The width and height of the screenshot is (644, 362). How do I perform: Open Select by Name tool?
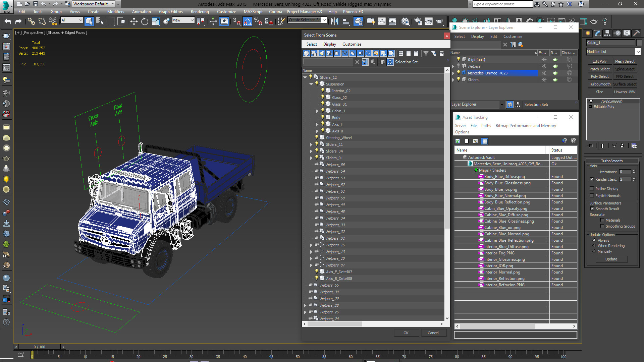click(x=100, y=21)
